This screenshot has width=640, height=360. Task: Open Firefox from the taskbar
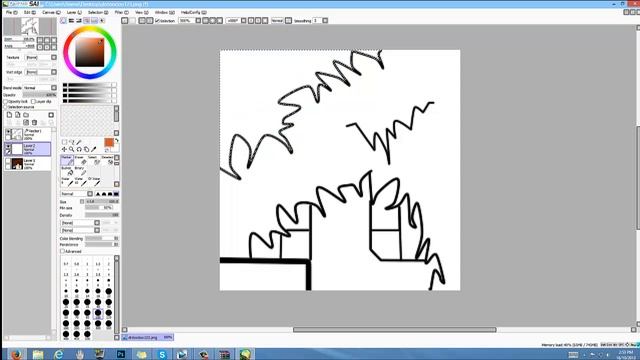point(16,354)
